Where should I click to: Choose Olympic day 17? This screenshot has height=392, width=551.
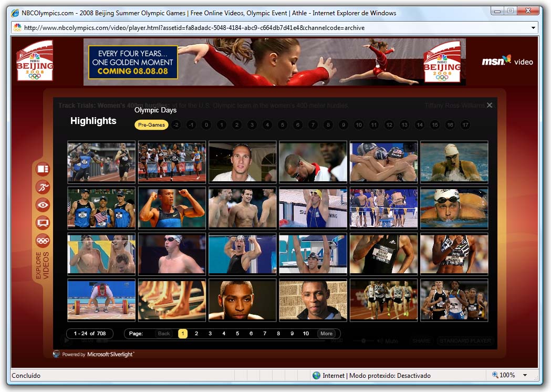pos(465,125)
